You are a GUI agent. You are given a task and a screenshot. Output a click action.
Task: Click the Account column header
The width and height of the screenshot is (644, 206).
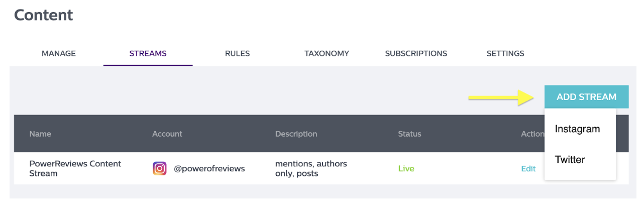pos(167,134)
